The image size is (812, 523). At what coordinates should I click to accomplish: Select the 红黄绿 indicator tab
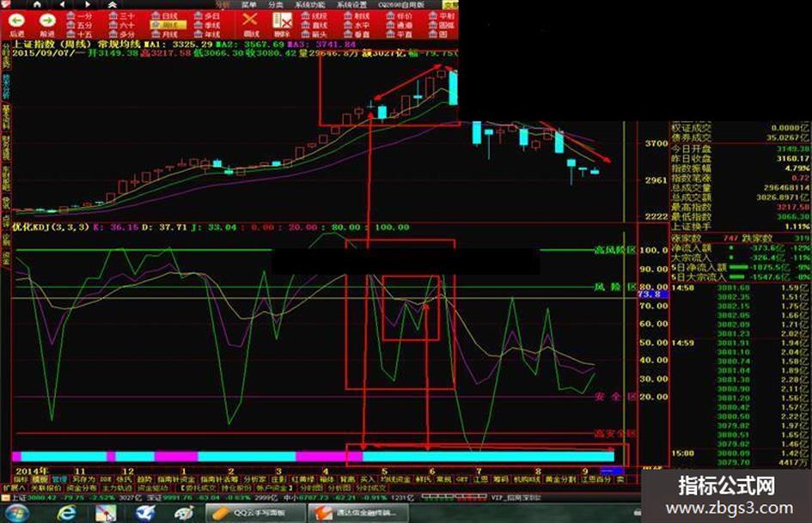tap(303, 479)
